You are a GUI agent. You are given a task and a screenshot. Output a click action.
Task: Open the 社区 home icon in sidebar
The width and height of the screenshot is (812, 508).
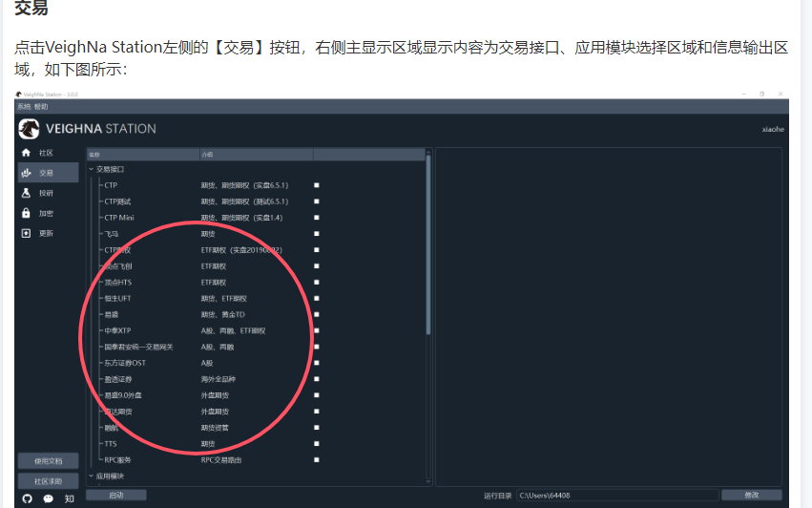pyautogui.click(x=26, y=153)
